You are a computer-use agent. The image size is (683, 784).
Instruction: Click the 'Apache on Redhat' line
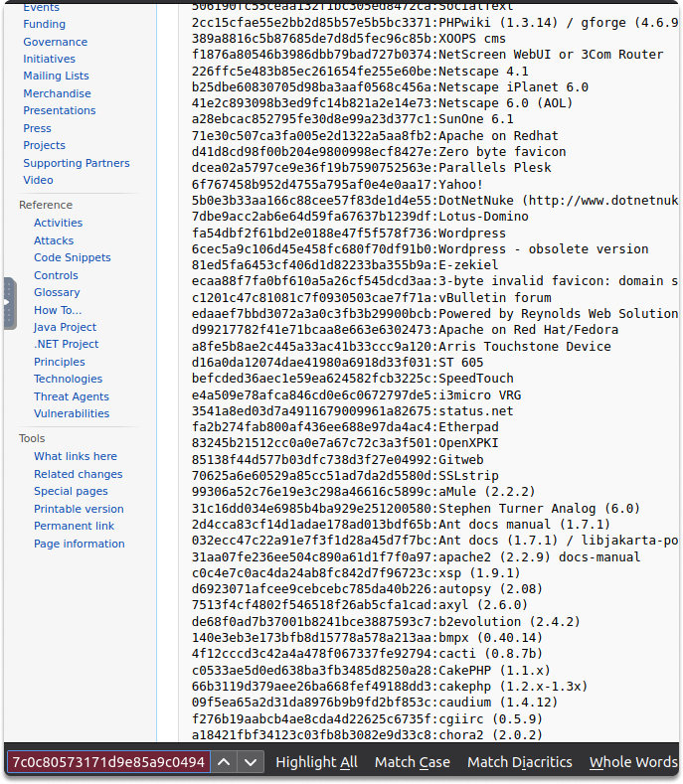[375, 136]
